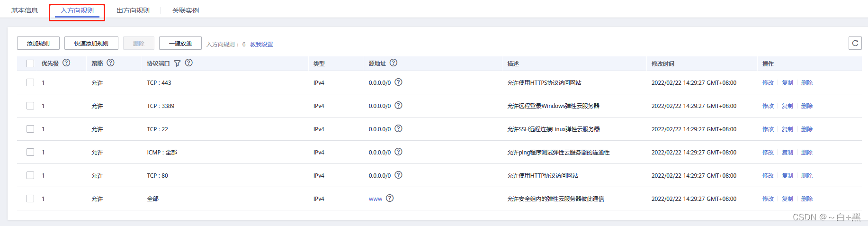This screenshot has width=868, height=226.
Task: Delete the TCP 3389 rule
Action: tap(807, 106)
